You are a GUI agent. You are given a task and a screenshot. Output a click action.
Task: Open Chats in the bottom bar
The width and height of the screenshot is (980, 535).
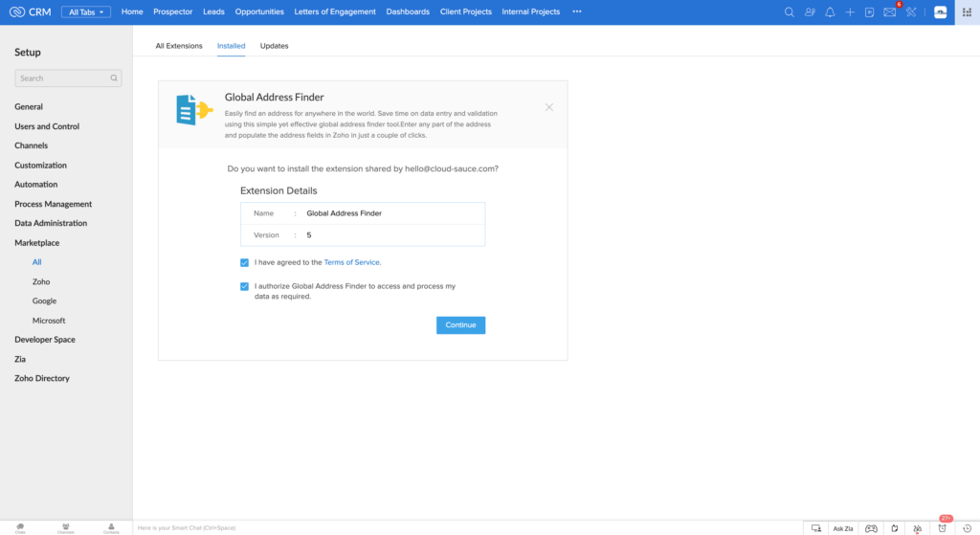click(x=20, y=528)
